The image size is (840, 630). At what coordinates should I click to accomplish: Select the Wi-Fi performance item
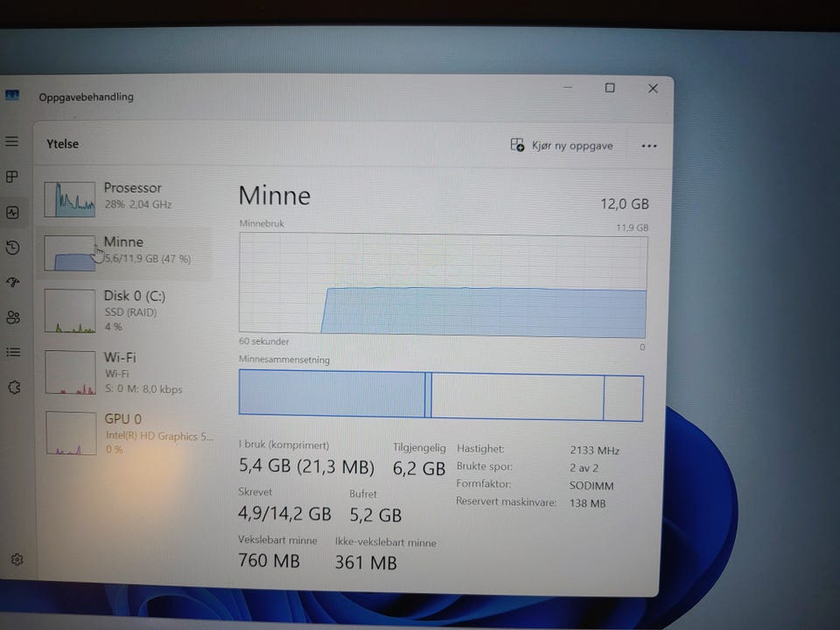tap(126, 373)
